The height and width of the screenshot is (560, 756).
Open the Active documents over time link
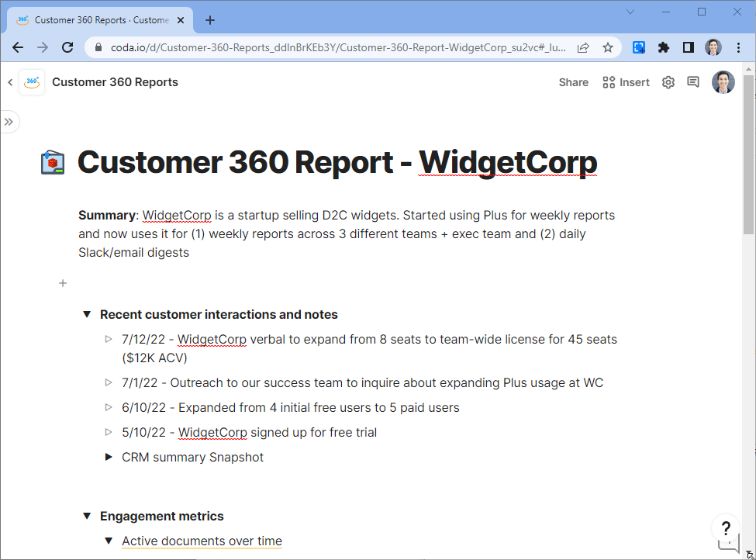point(202,541)
